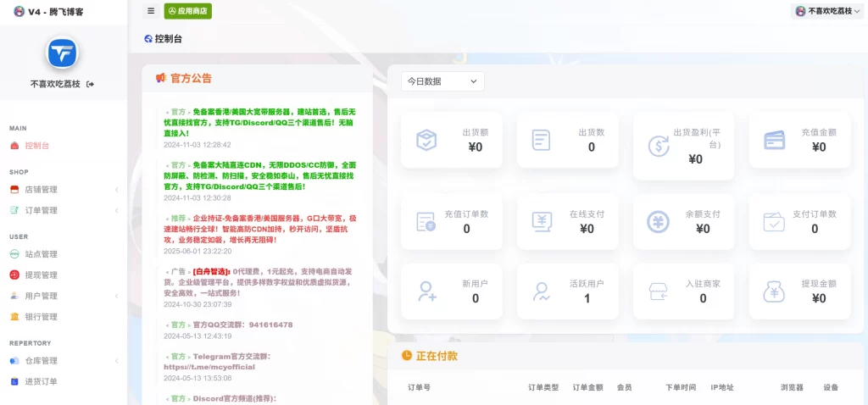Open the 今日数据 date range dropdown
This screenshot has height=405, width=868.
point(442,81)
